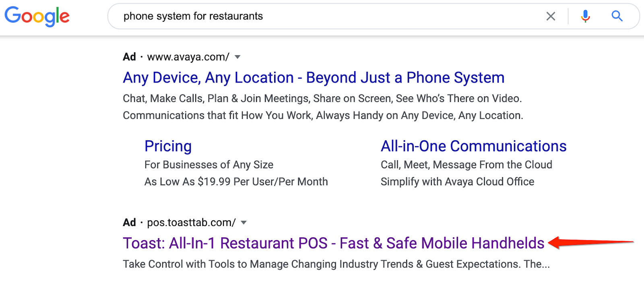Click the pos.toasttab.com/ URL text

pos(191,223)
